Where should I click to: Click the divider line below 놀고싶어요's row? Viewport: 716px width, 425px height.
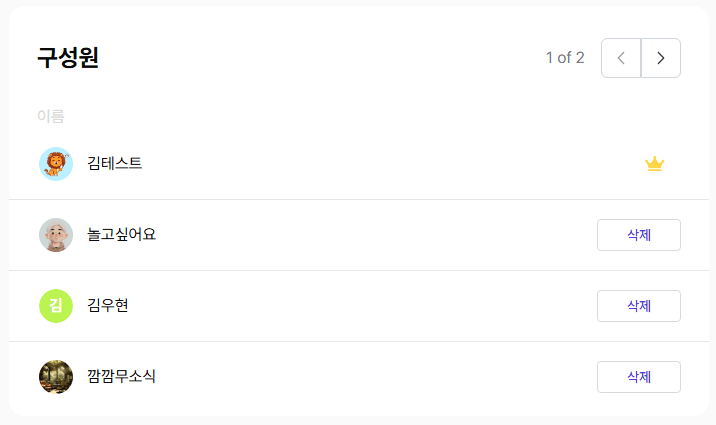coord(358,271)
